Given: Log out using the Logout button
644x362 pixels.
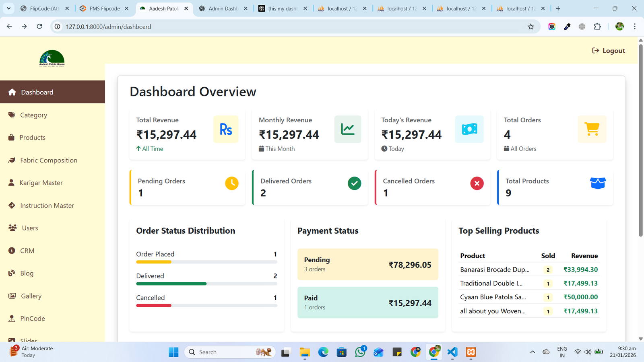Looking at the screenshot, I should pyautogui.click(x=609, y=51).
